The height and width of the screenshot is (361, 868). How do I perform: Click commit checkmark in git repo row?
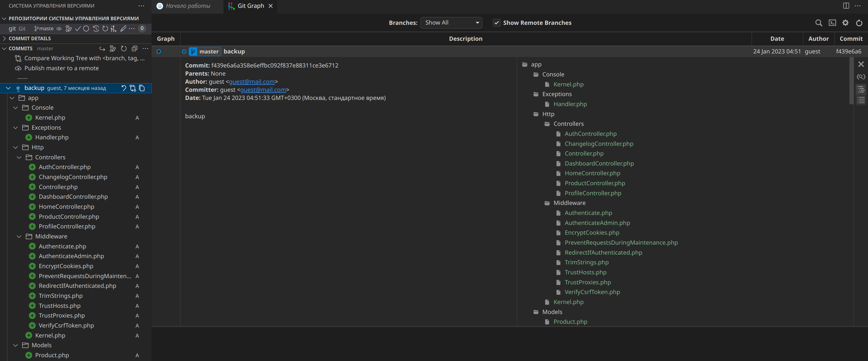tap(78, 29)
